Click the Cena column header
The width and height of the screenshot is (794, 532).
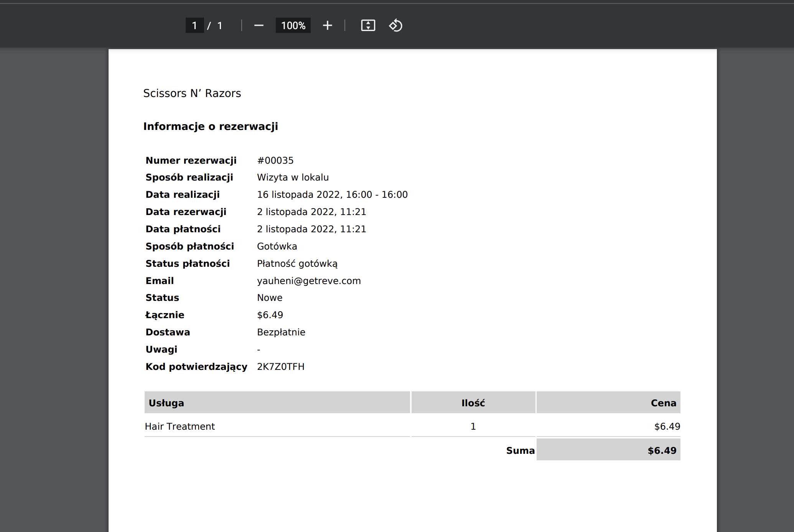[663, 403]
